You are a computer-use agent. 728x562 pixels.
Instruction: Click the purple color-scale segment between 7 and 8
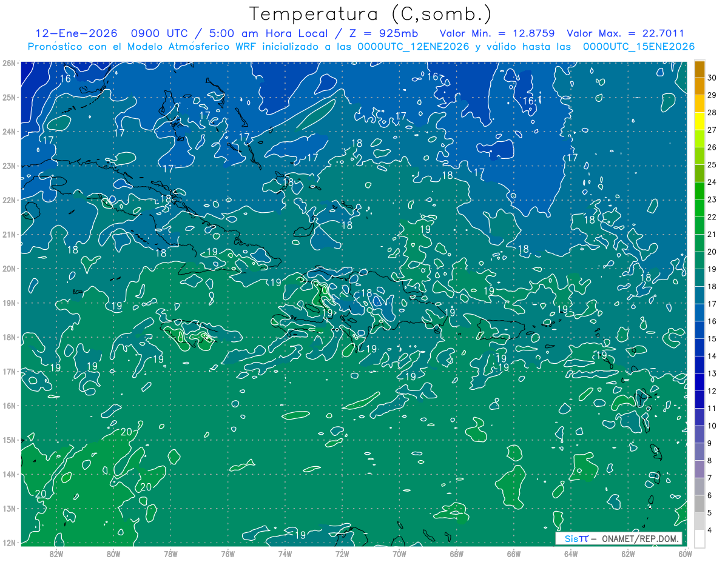pos(699,469)
